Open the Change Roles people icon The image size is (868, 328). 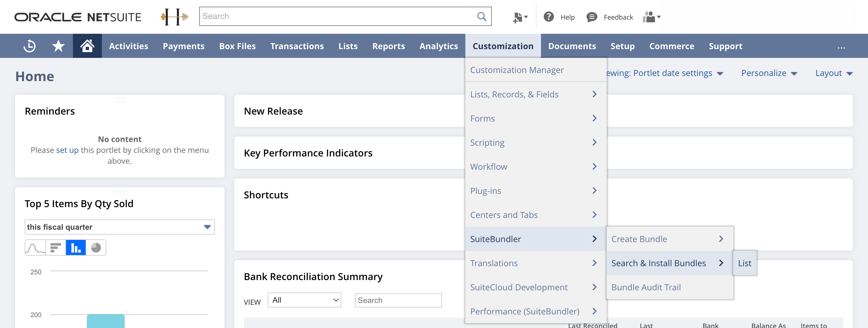(651, 17)
